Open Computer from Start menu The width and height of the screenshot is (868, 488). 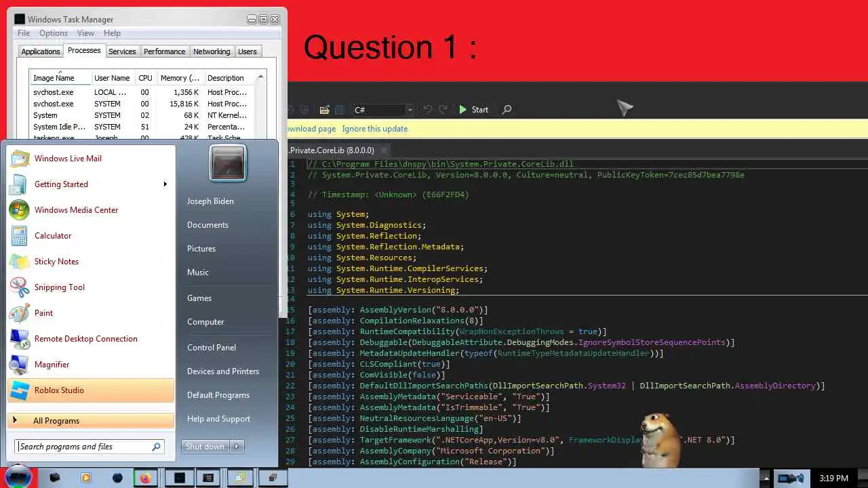click(205, 322)
